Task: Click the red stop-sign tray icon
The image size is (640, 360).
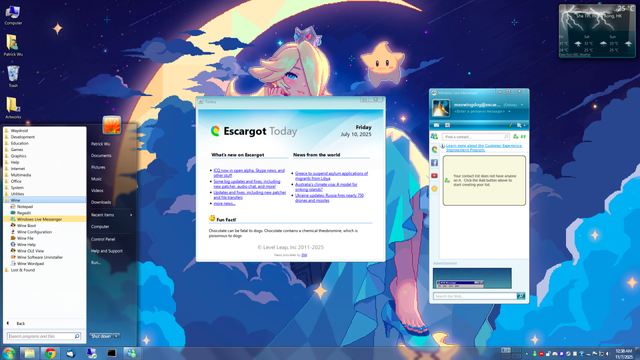Action: point(541,353)
